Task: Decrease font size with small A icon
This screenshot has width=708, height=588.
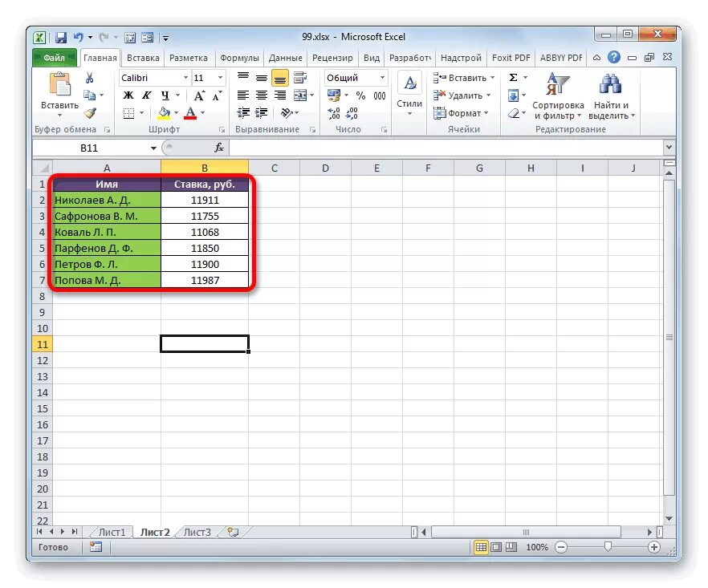Action: (217, 95)
